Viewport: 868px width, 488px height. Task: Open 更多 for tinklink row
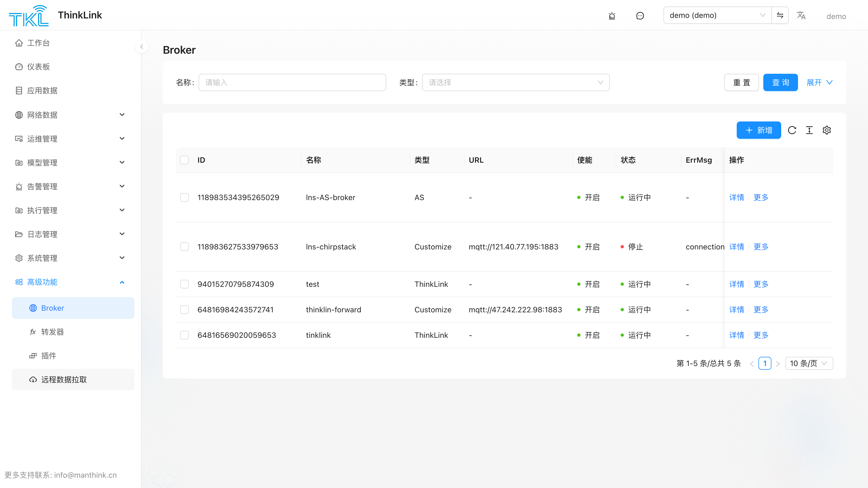pyautogui.click(x=761, y=335)
